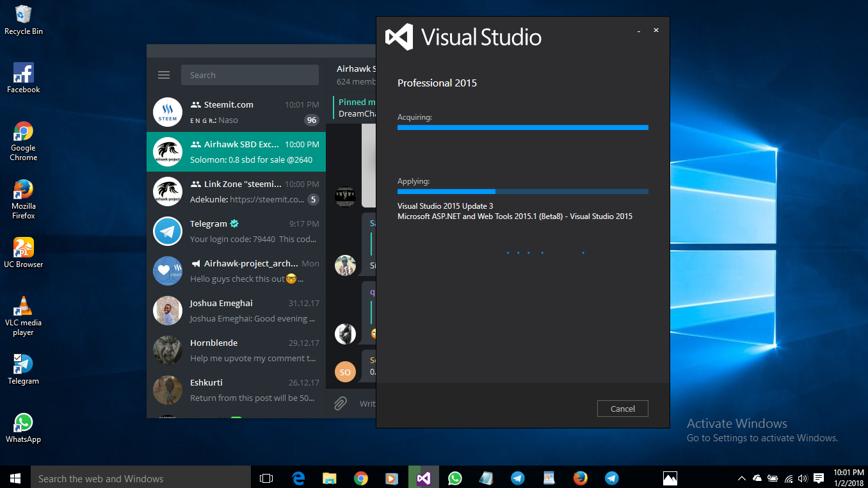Click the Wi-Fi network tray icon
This screenshot has height=488, width=868.
[x=789, y=478]
